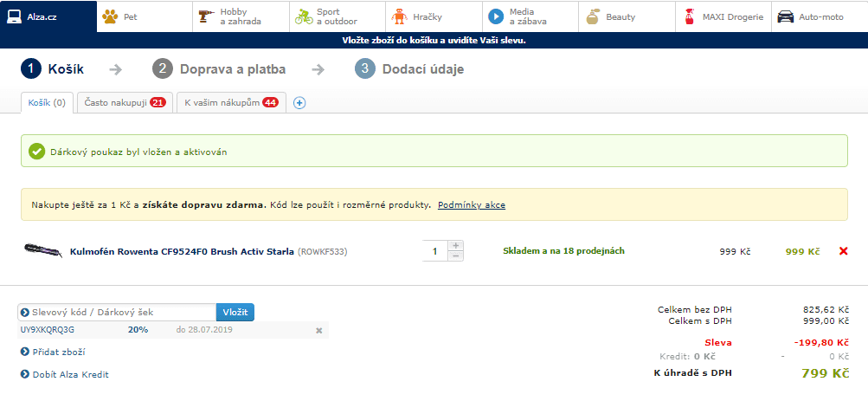Click the Pet paw icon
Image resolution: width=868 pixels, height=401 pixels.
[x=110, y=16]
